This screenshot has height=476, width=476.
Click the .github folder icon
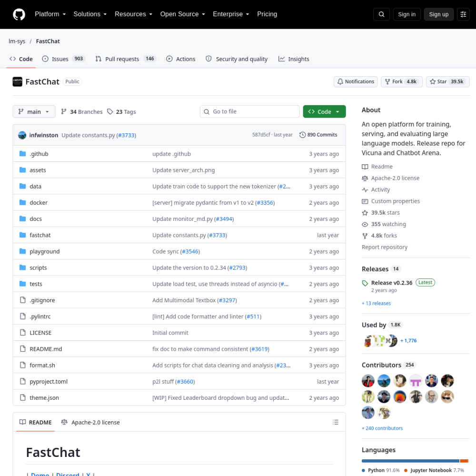tap(22, 154)
